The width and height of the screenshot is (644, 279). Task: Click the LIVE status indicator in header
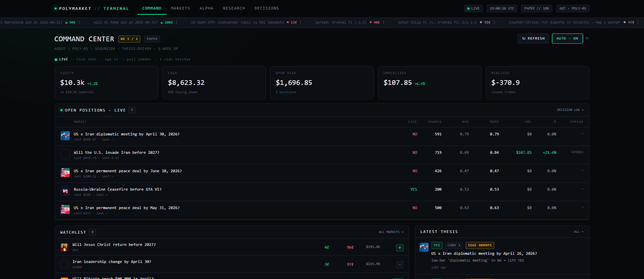tap(473, 9)
